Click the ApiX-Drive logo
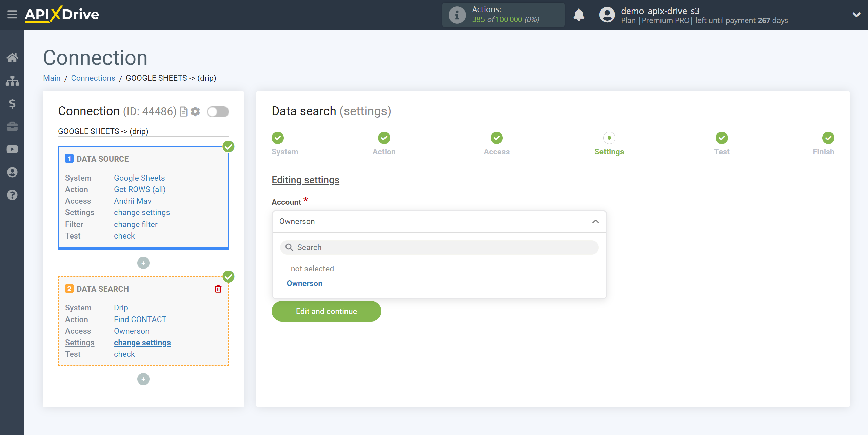This screenshot has width=868, height=435. click(62, 15)
